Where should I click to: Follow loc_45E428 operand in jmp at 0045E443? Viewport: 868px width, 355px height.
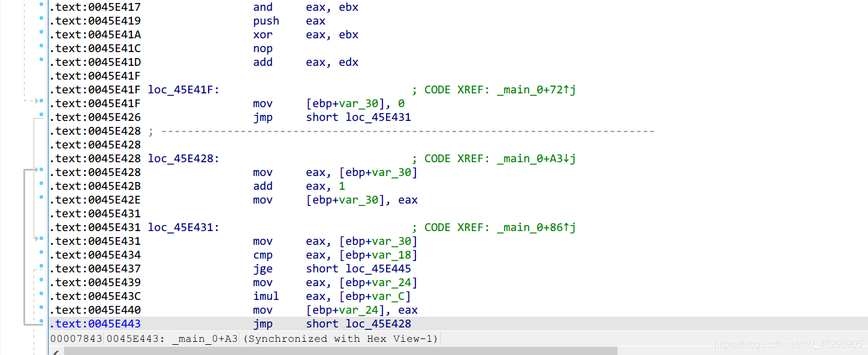378,324
